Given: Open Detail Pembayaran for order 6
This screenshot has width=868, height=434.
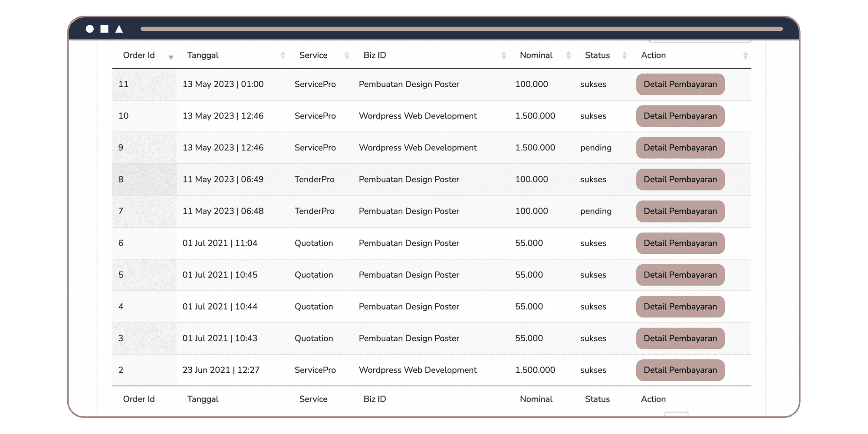Looking at the screenshot, I should point(680,243).
